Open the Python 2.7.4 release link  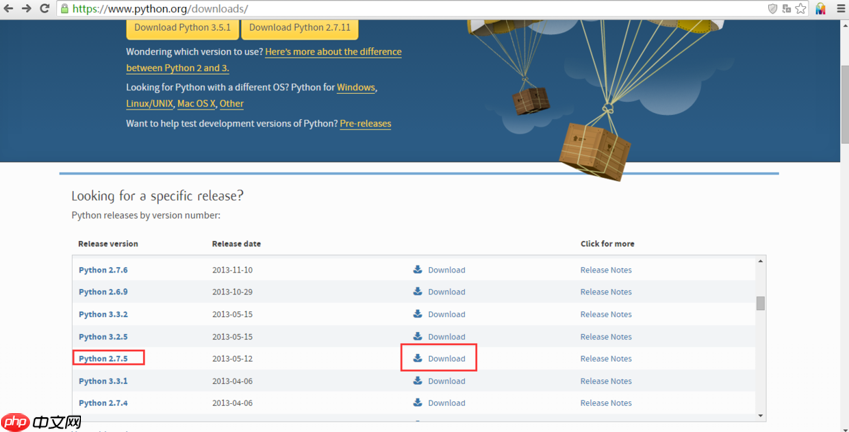[103, 403]
